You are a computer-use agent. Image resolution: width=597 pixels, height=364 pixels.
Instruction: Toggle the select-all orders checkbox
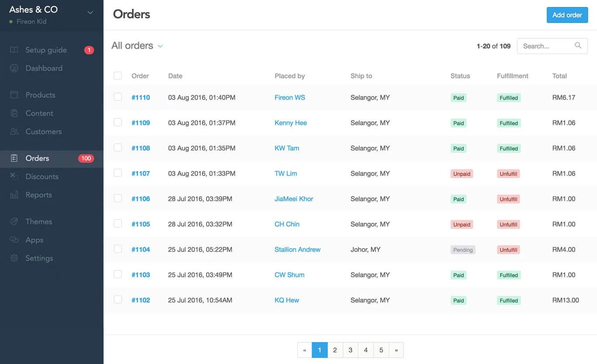118,76
